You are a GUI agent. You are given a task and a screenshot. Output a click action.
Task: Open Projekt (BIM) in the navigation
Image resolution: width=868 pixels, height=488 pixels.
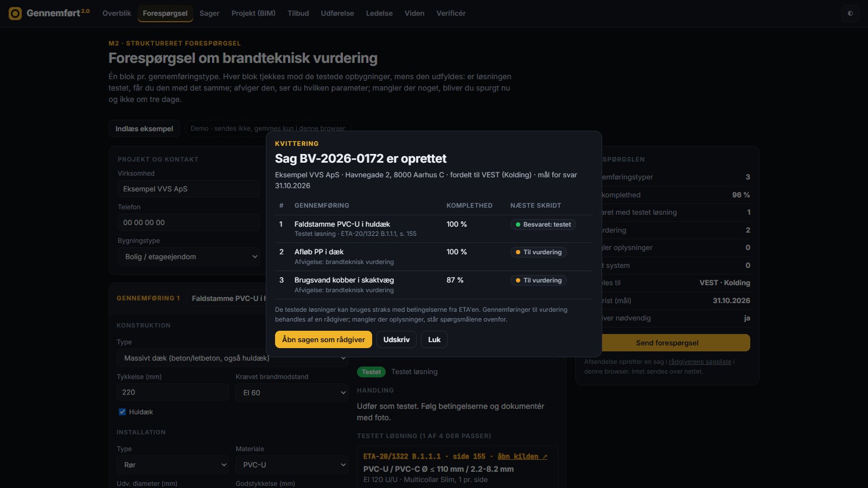[x=253, y=13]
